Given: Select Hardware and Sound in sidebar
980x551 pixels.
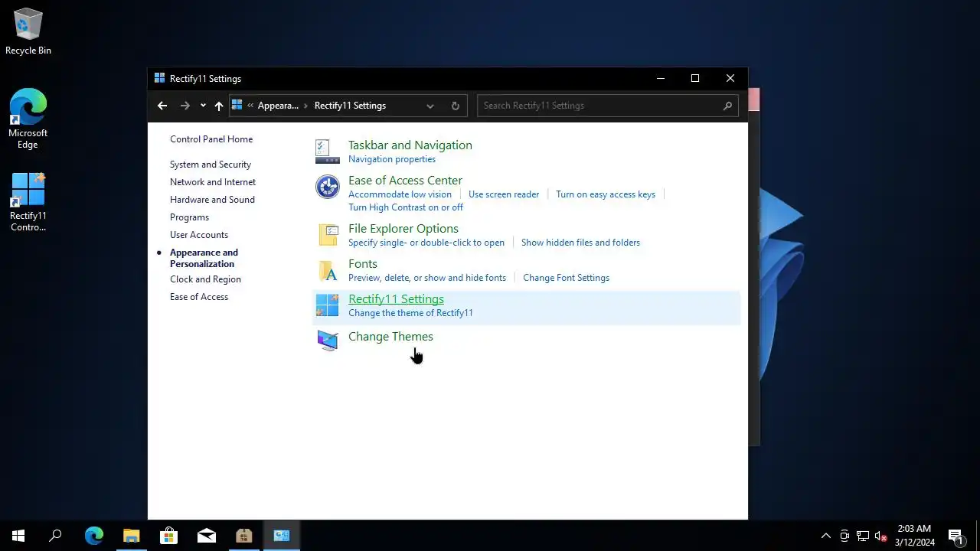Looking at the screenshot, I should [212, 200].
